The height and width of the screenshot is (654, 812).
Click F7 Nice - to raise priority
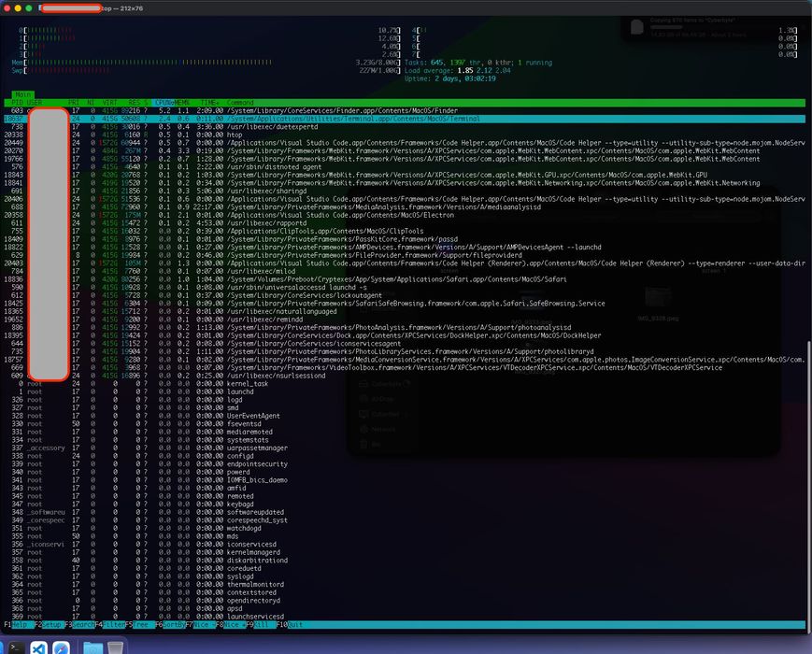point(200,624)
